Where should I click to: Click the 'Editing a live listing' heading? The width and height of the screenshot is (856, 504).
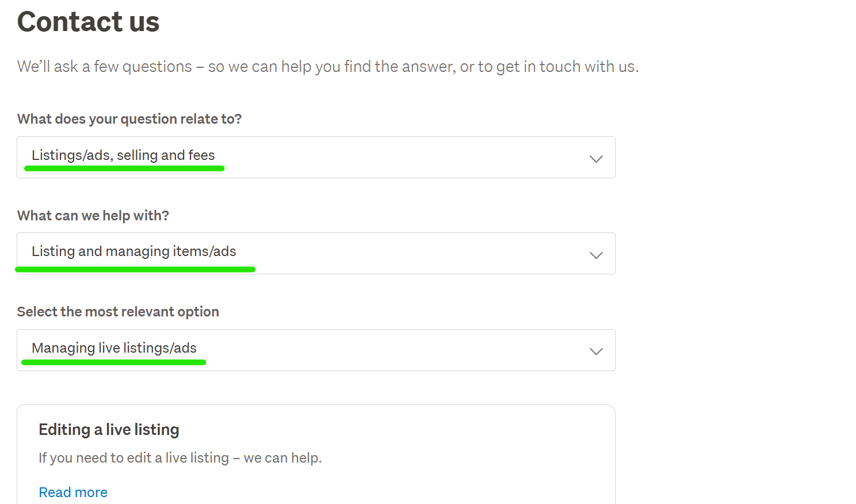coord(109,430)
